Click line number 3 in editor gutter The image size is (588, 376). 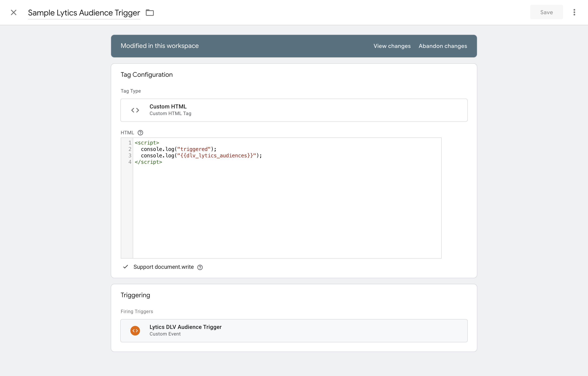130,156
